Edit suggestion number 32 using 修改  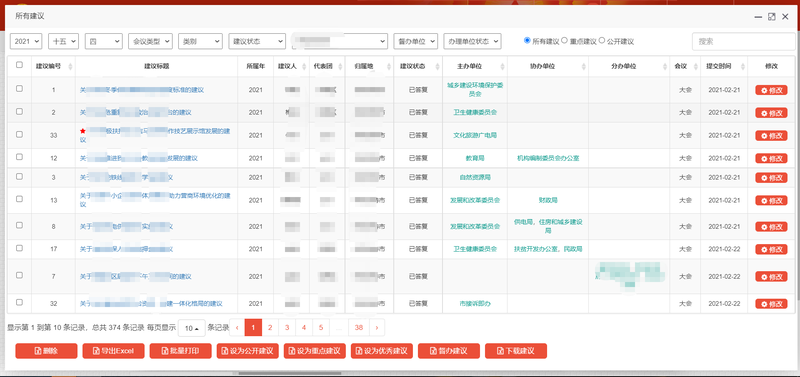pos(771,304)
